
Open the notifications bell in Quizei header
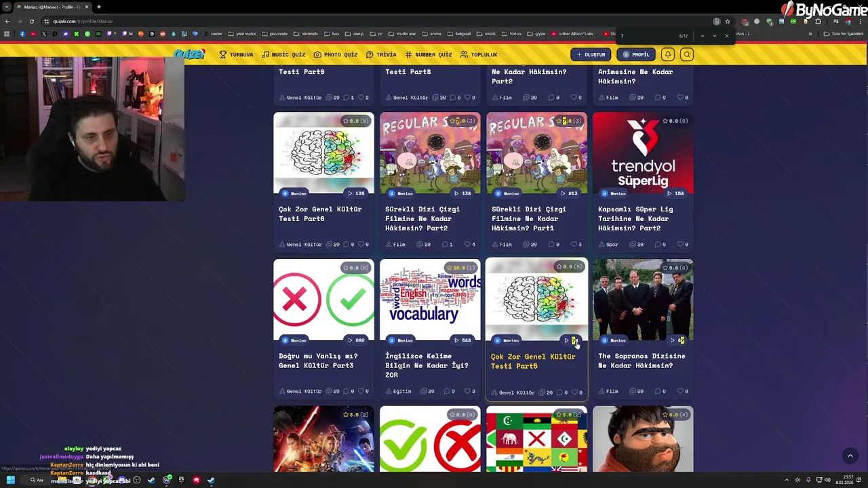point(668,54)
